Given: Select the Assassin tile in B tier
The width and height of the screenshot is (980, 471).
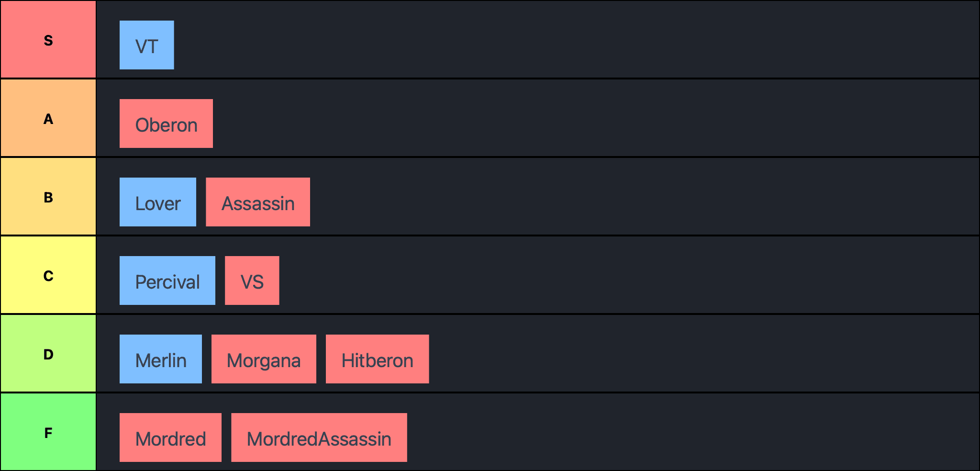Looking at the screenshot, I should pyautogui.click(x=257, y=202).
